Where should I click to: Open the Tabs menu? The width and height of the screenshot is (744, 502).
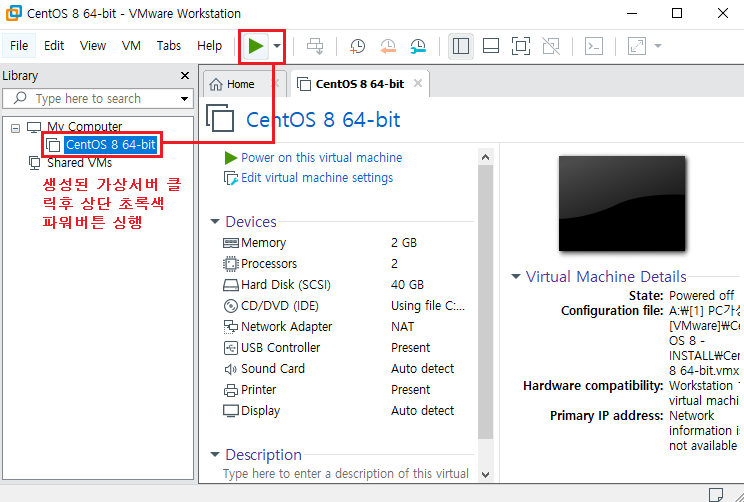tap(169, 46)
